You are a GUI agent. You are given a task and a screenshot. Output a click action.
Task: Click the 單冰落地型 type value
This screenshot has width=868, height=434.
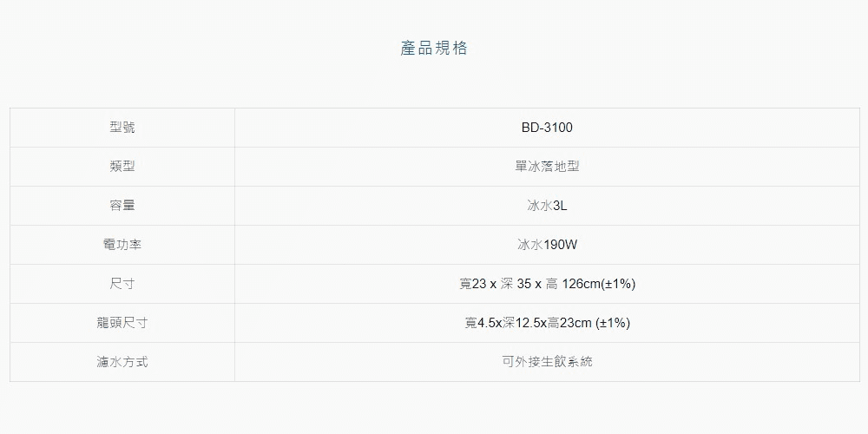pyautogui.click(x=547, y=167)
